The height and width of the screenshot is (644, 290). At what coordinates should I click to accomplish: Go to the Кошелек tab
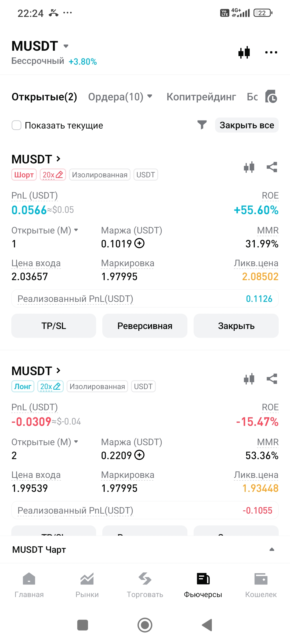[261, 585]
